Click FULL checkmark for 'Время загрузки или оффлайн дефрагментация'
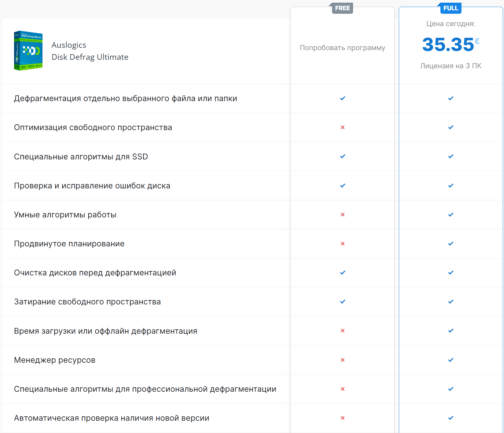This screenshot has height=433, width=504. point(451,331)
